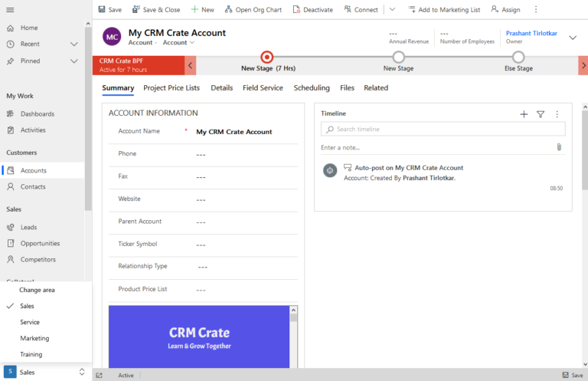The width and height of the screenshot is (588, 381).
Task: Choose Marketing in change area menu
Action: tap(34, 338)
